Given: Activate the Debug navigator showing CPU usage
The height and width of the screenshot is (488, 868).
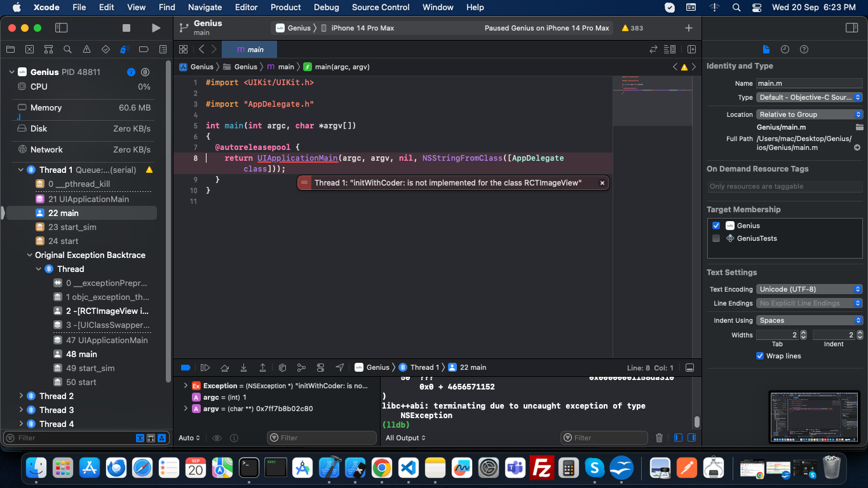Looking at the screenshot, I should coord(125,49).
